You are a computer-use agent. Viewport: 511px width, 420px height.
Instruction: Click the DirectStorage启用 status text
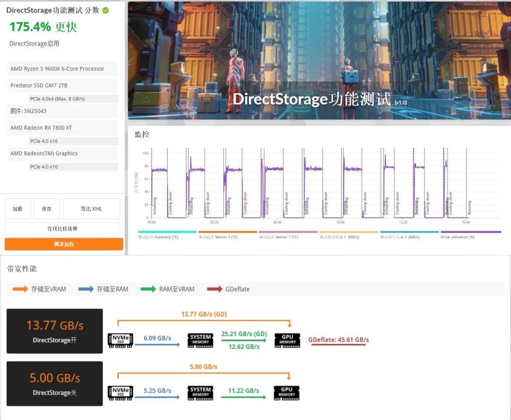(x=34, y=44)
